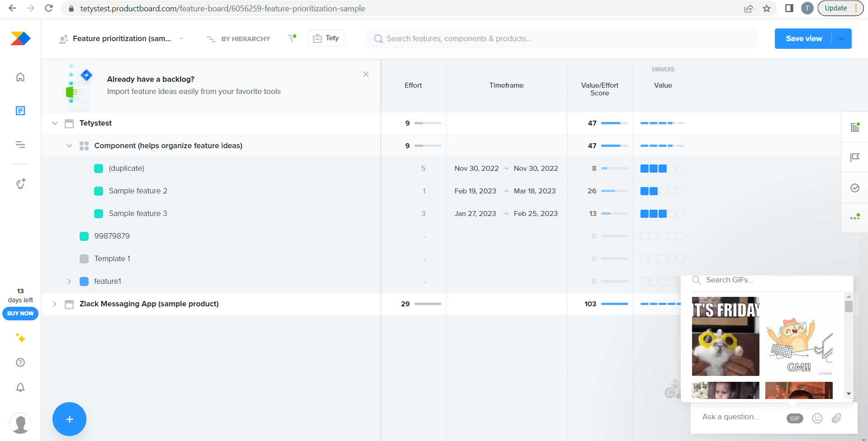Click the filter icon with green dot
Screen dimensions: 868x441
coord(292,38)
